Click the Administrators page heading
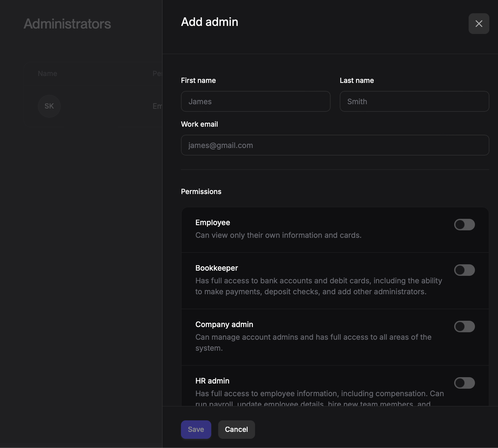The height and width of the screenshot is (448, 498). (x=67, y=24)
